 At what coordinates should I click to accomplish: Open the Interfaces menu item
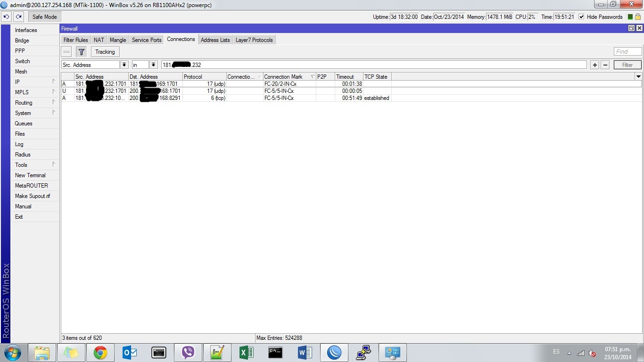click(26, 30)
